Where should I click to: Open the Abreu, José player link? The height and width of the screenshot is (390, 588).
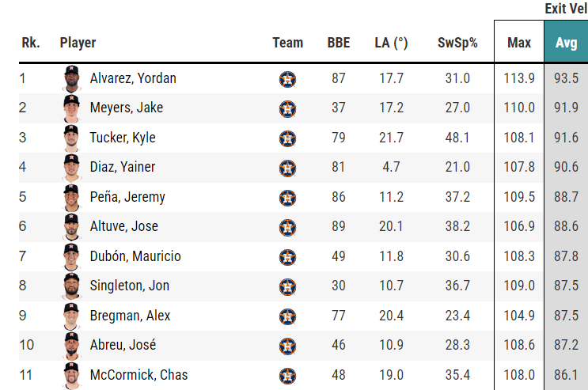coord(123,345)
